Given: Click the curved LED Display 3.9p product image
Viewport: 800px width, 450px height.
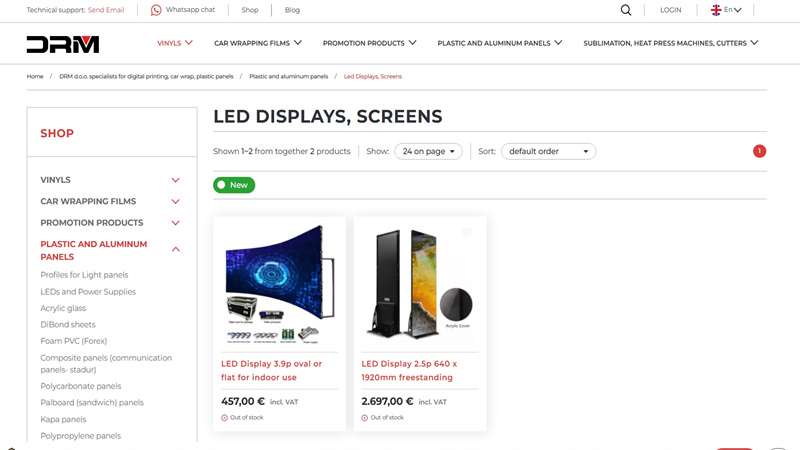Looking at the screenshot, I should pos(280,284).
